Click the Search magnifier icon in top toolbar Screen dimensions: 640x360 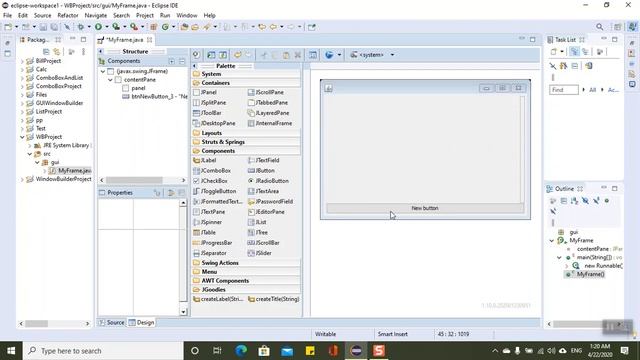pyautogui.click(x=599, y=27)
